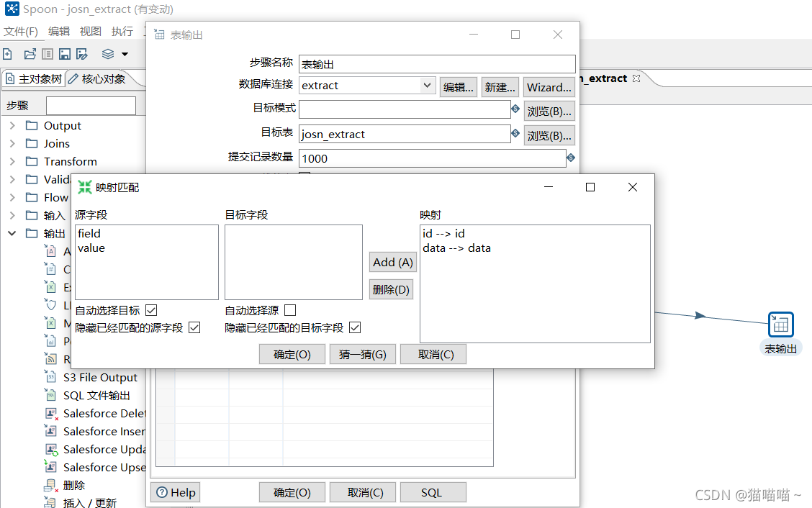Select the 表输出 step icon on canvas
The height and width of the screenshot is (508, 812).
pos(781,325)
